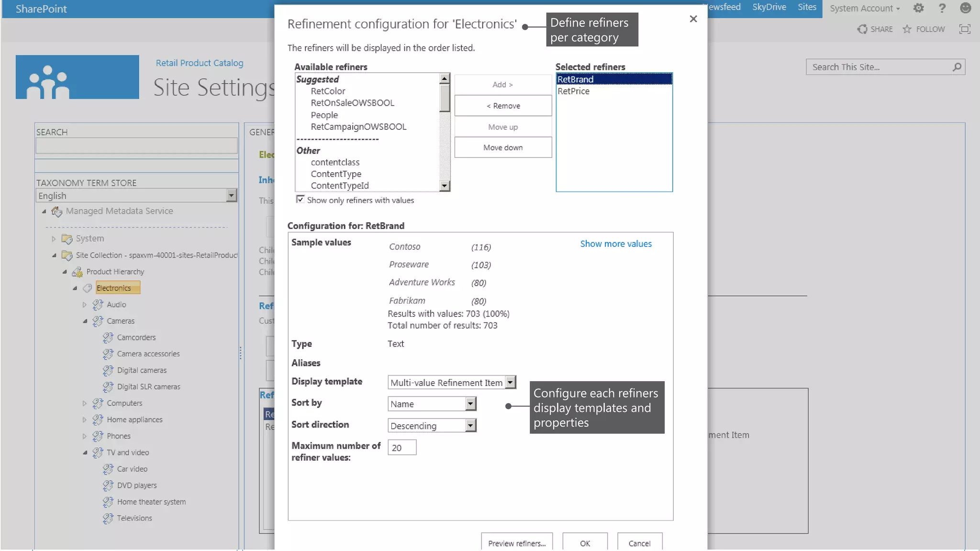Click the Add refiner button
This screenshot has width=980, height=551.
point(503,85)
